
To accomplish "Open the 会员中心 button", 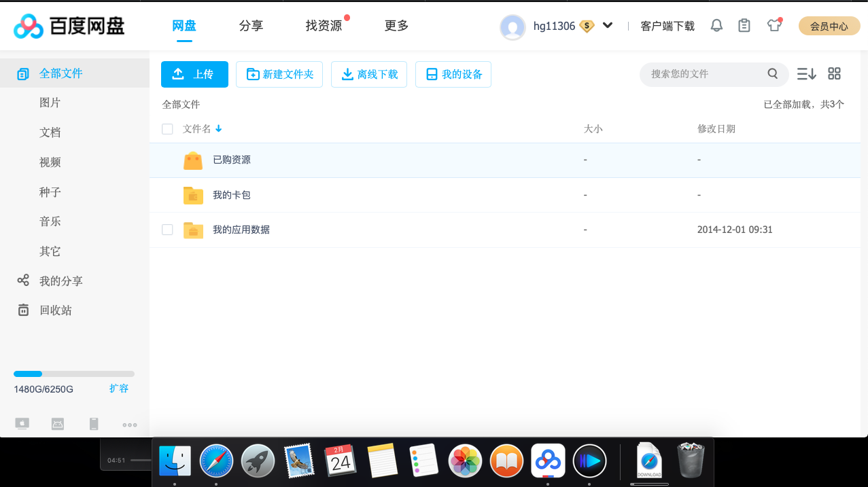I will pyautogui.click(x=829, y=26).
